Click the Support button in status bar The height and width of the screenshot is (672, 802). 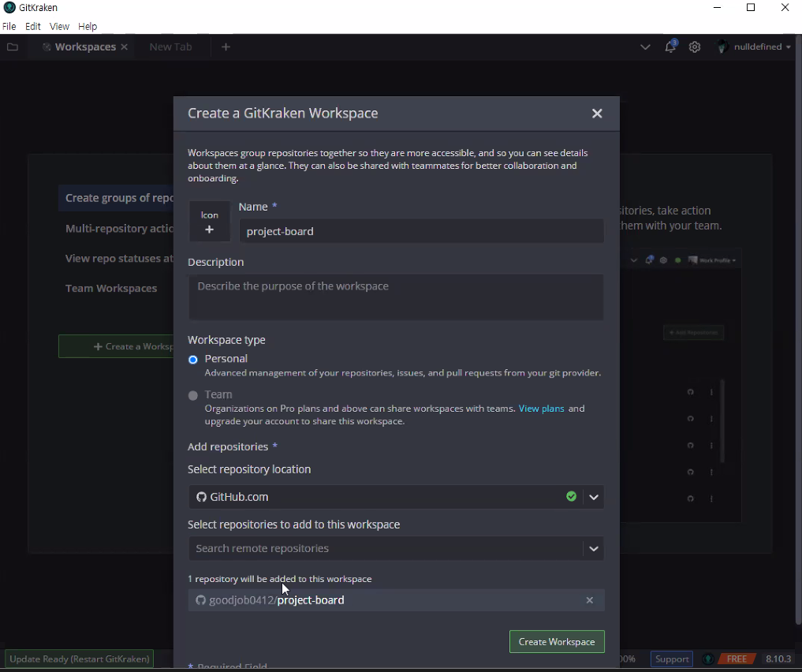[672, 659]
